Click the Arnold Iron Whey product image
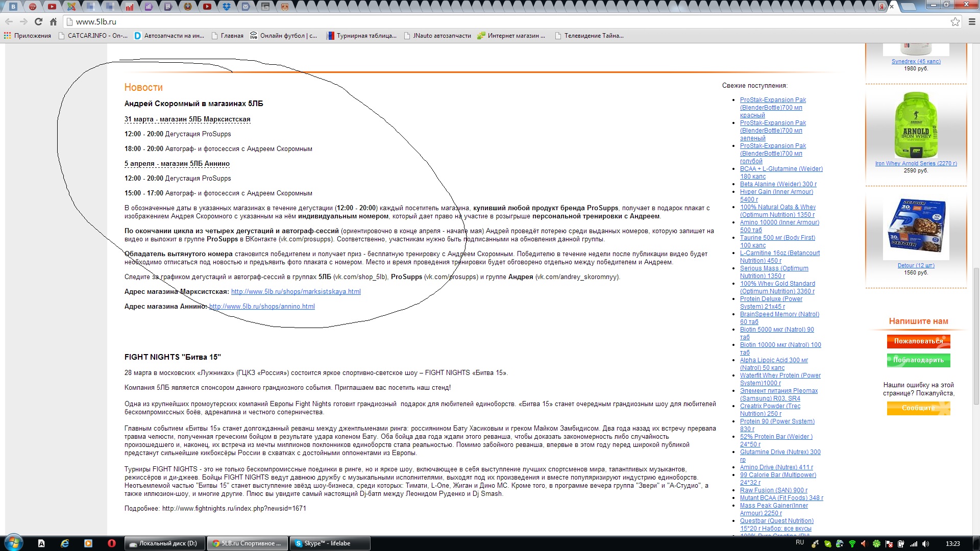980x551 pixels. point(916,125)
